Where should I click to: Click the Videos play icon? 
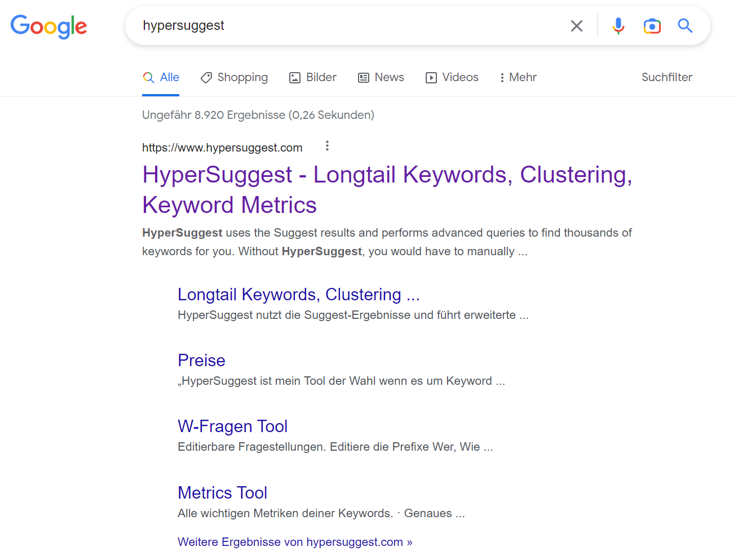click(x=431, y=77)
